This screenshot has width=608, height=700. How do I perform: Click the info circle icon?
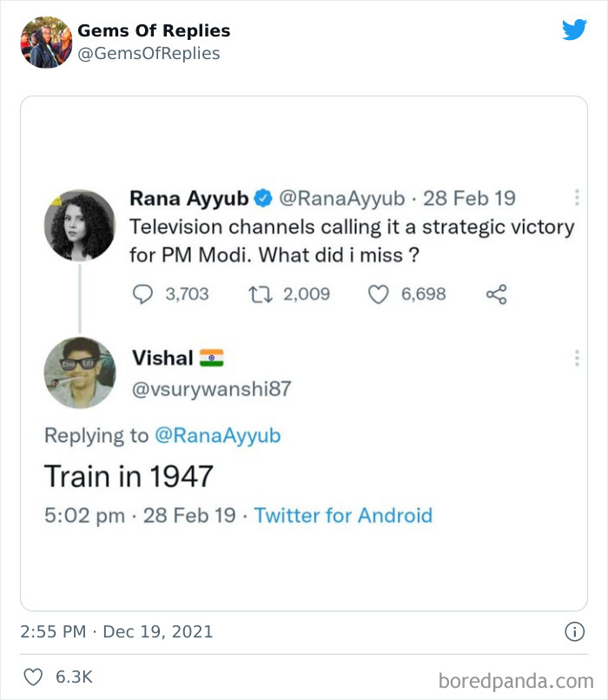[574, 632]
